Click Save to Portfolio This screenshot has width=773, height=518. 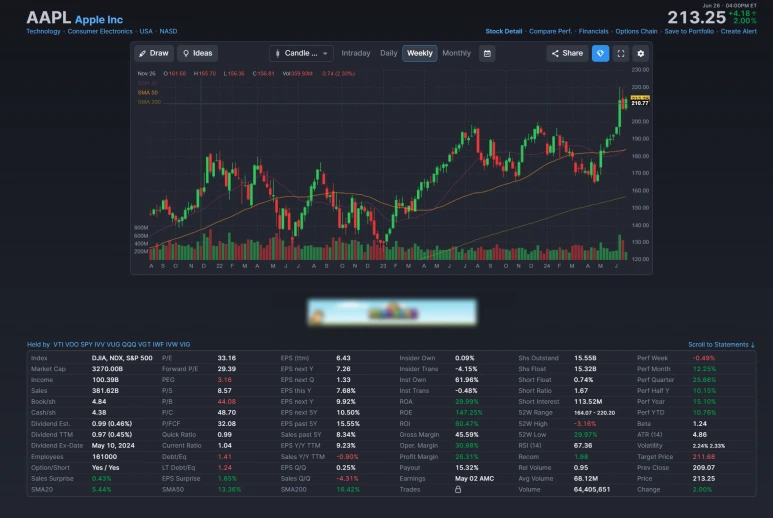[689, 31]
